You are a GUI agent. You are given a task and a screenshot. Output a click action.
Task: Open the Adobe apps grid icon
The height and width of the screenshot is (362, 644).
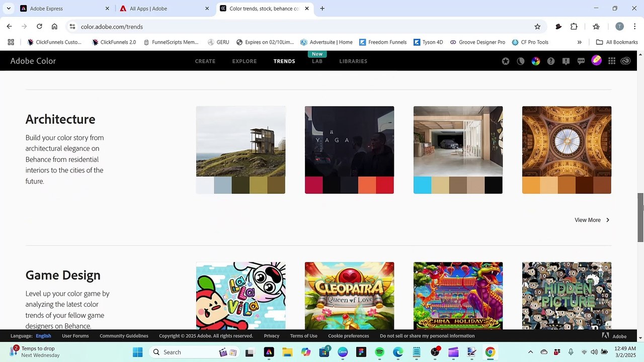tap(612, 61)
